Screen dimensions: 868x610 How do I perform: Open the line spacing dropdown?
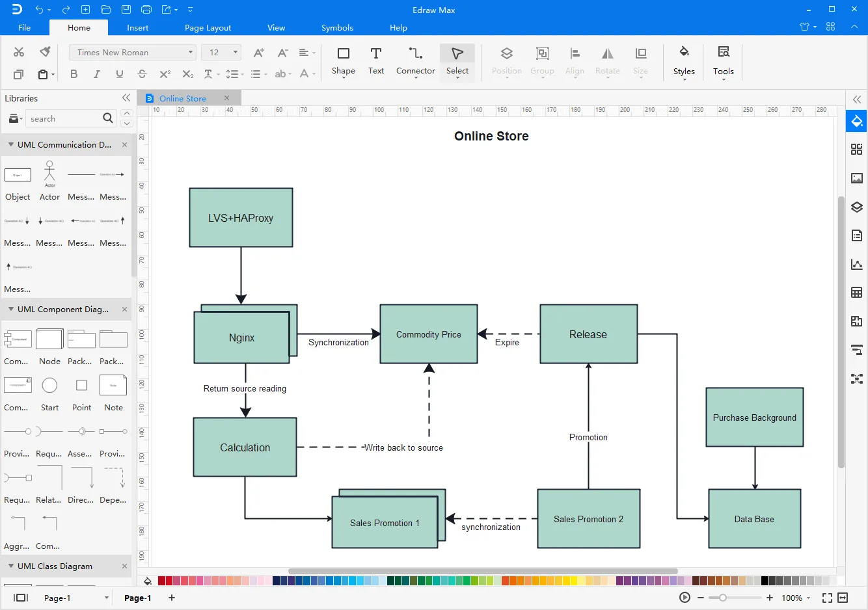click(234, 74)
